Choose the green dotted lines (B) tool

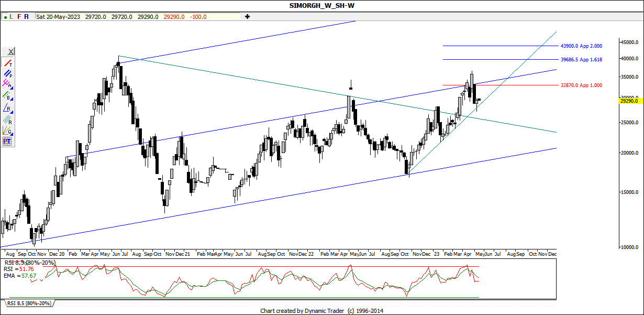(x=8, y=96)
